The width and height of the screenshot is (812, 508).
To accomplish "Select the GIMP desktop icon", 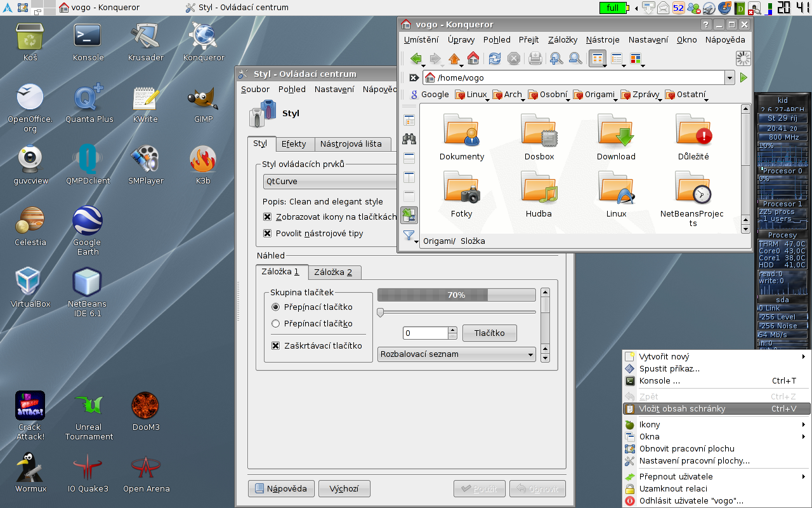I will coord(204,104).
